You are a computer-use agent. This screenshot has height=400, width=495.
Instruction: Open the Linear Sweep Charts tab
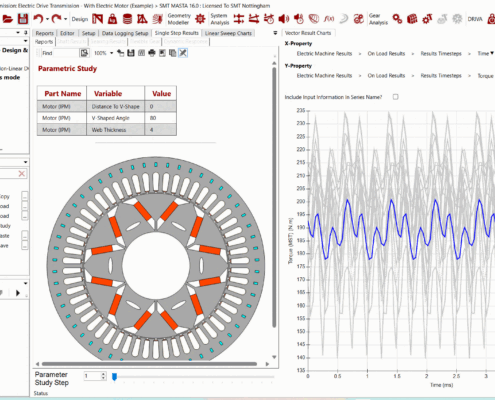(228, 33)
